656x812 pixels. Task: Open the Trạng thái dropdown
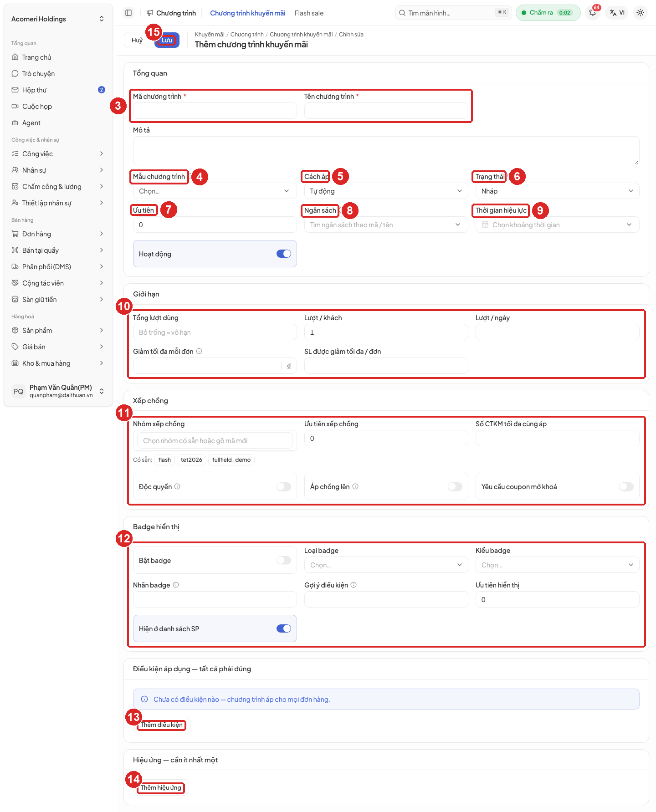pos(557,191)
